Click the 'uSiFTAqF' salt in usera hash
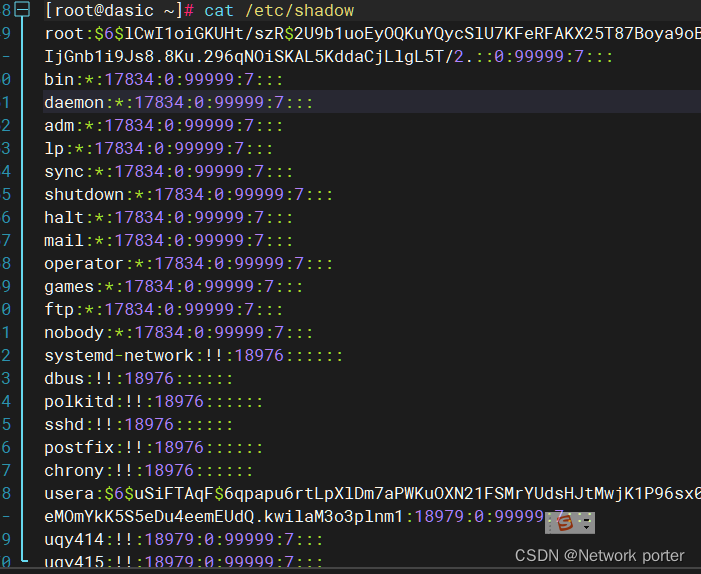This screenshot has height=574, width=701. pos(174,494)
